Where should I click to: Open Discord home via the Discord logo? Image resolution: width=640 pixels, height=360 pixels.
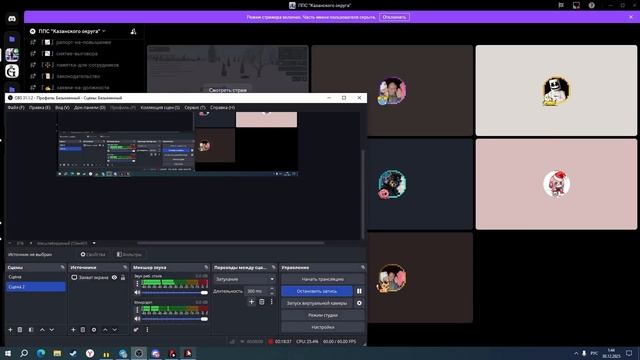tap(12, 19)
